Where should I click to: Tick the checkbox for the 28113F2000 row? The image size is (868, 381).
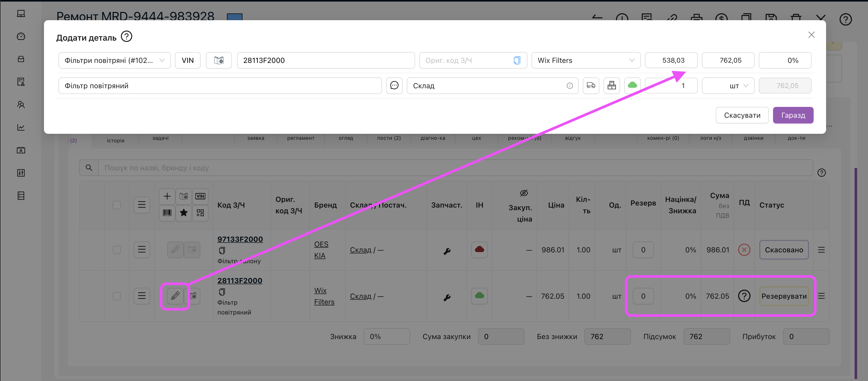click(116, 296)
